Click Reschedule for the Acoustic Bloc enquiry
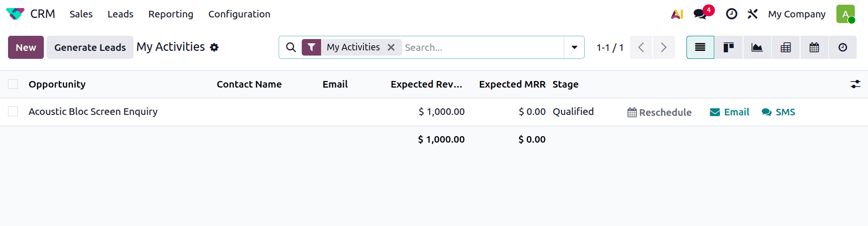 point(660,113)
